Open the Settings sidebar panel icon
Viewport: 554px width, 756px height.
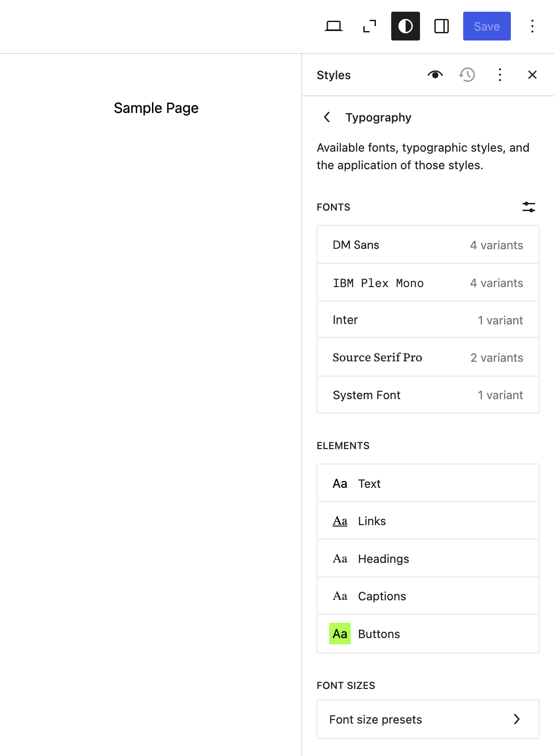tap(442, 26)
